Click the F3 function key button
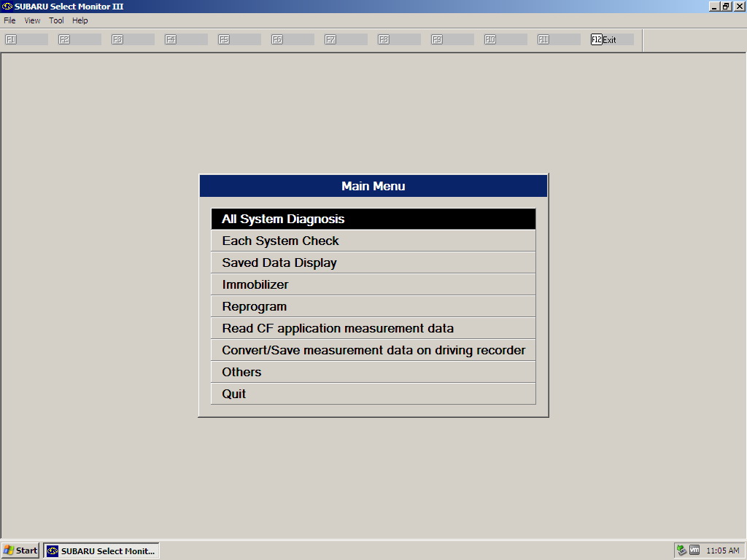This screenshot has height=560, width=747. pyautogui.click(x=133, y=39)
